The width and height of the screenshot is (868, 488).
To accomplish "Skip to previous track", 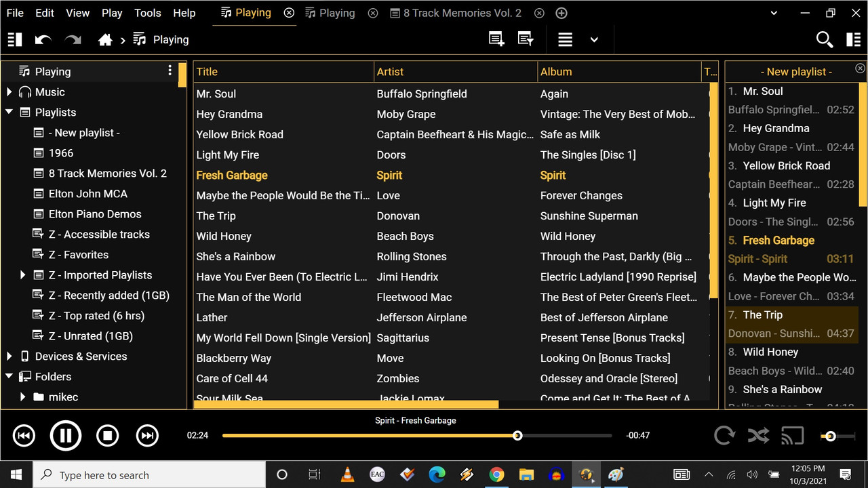I will (24, 436).
